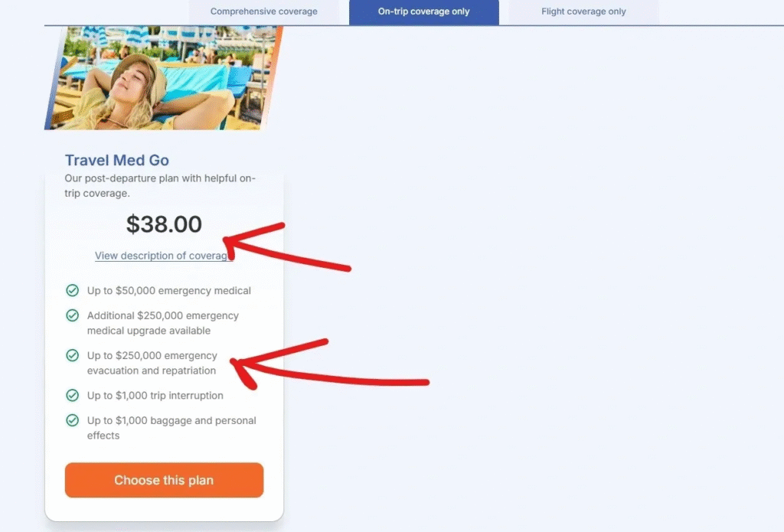Click the Up to $50,000 emergency medical text

coord(169,291)
